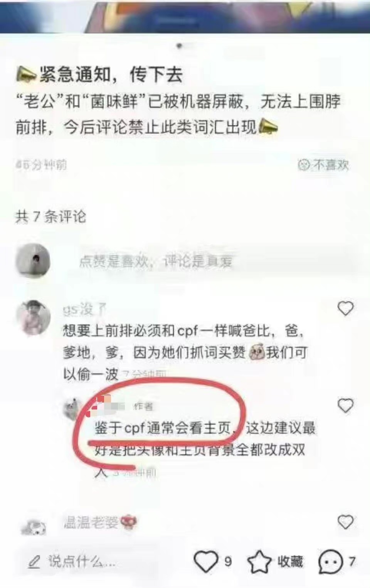This screenshot has width=370, height=588.
Task: Tap the 不喜欢 button text
Action: (x=331, y=165)
